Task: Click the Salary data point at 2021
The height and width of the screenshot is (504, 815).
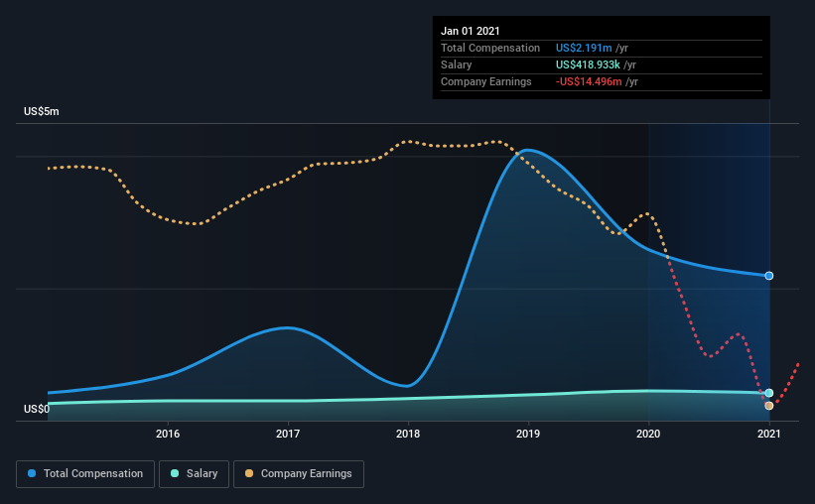Action: (x=768, y=393)
